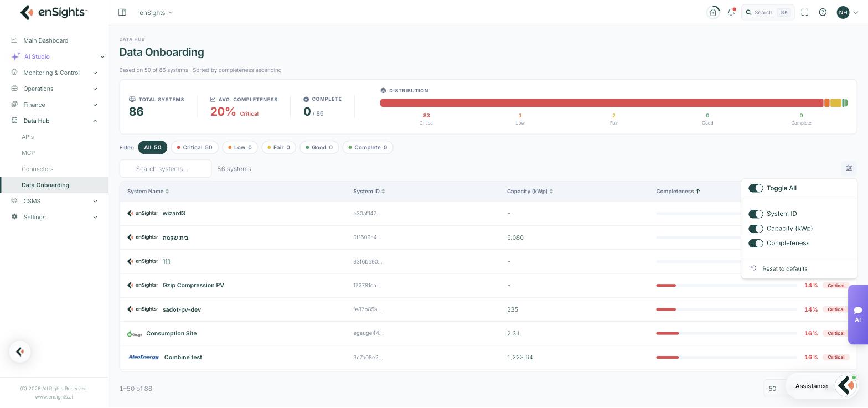This screenshot has height=408, width=868.
Task: Open the clipboard tasks icon
Action: point(714,12)
